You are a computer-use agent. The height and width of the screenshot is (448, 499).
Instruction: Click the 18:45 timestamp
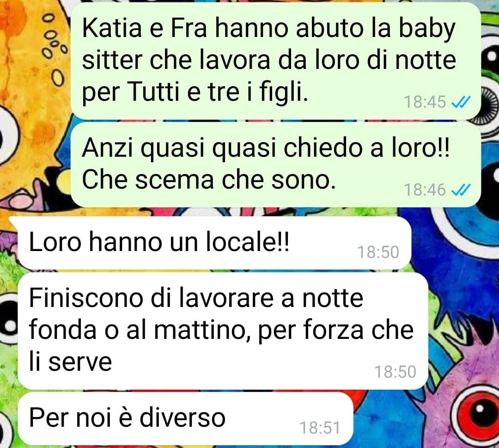click(425, 102)
